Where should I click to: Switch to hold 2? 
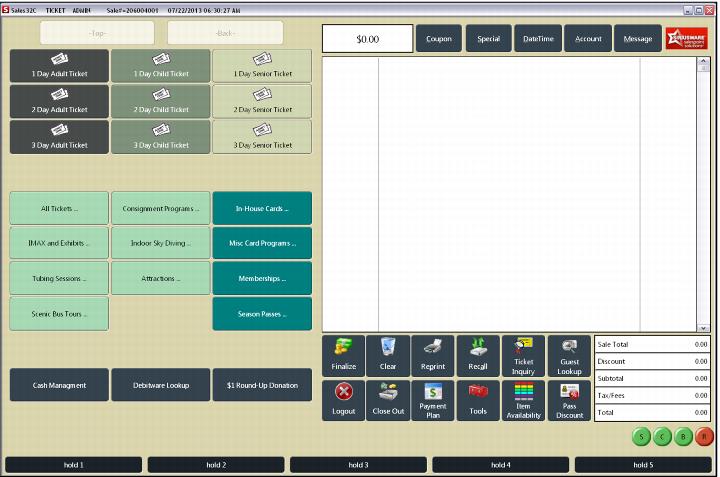pyautogui.click(x=216, y=465)
